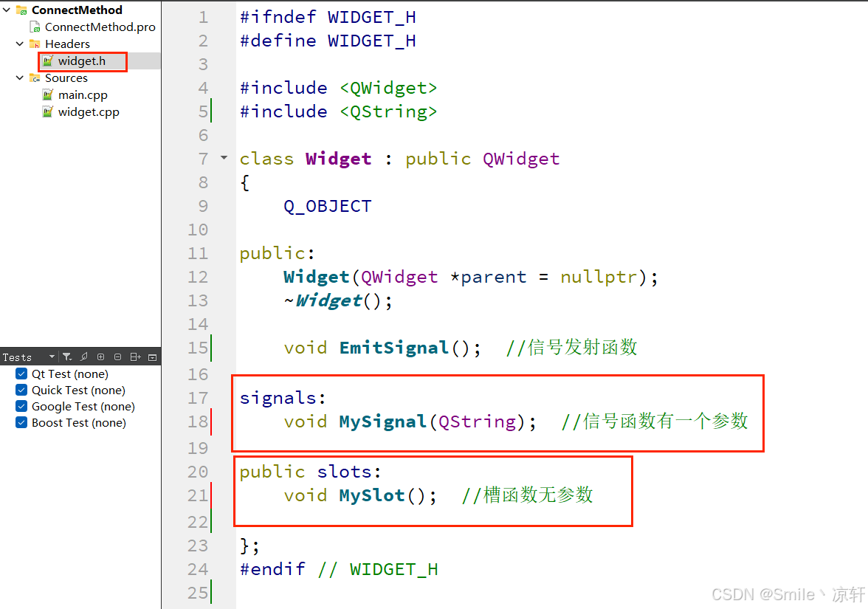The width and height of the screenshot is (868, 609).
Task: Click <QString> in the include line
Action: point(388,112)
